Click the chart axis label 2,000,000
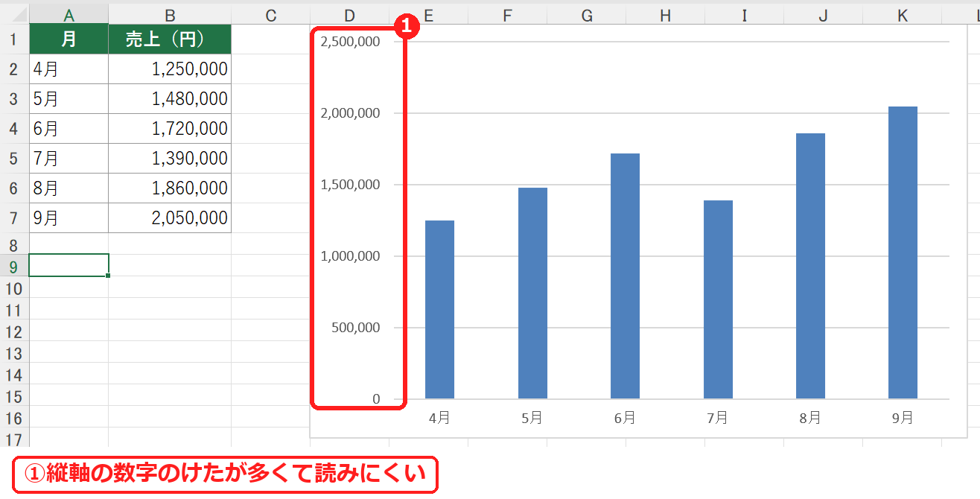Screen dimensions: 980x499 tap(350, 113)
